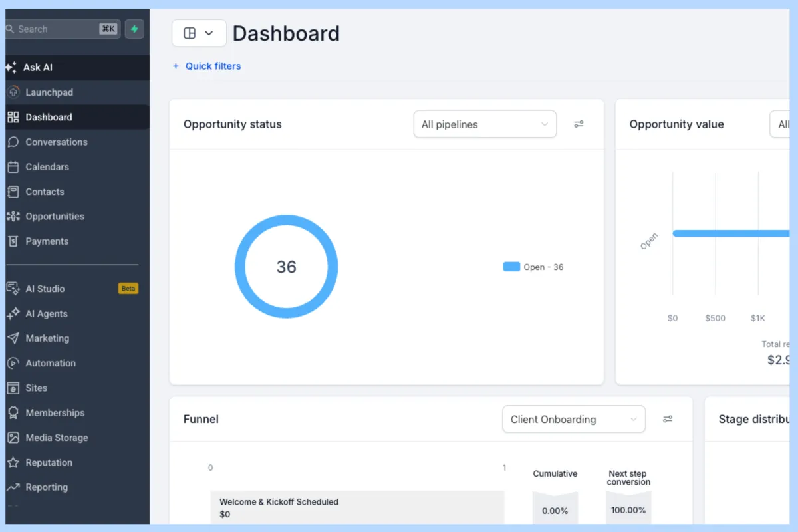Open the Calendars sidebar link
This screenshot has width=798, height=532.
click(x=77, y=167)
